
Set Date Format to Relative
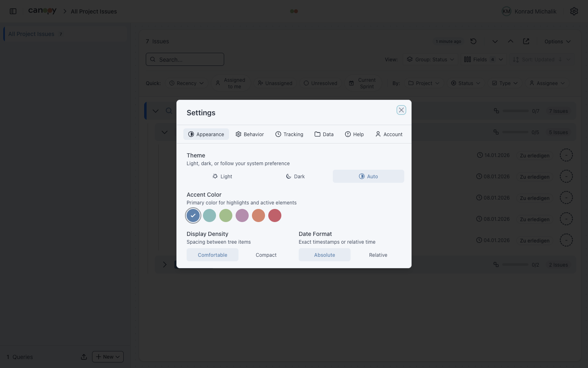[x=378, y=255]
